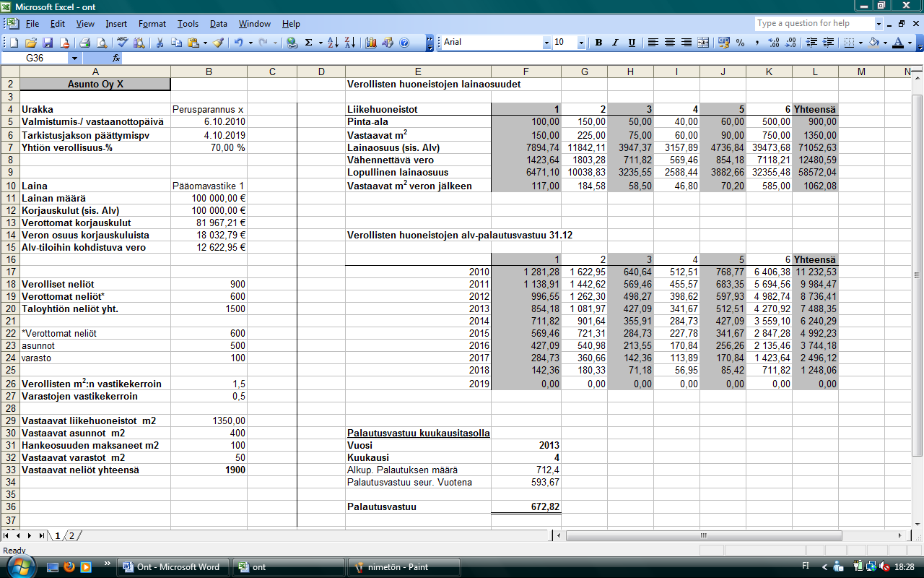The width and height of the screenshot is (924, 578).
Task: Toggle Underline formatting
Action: click(x=632, y=43)
